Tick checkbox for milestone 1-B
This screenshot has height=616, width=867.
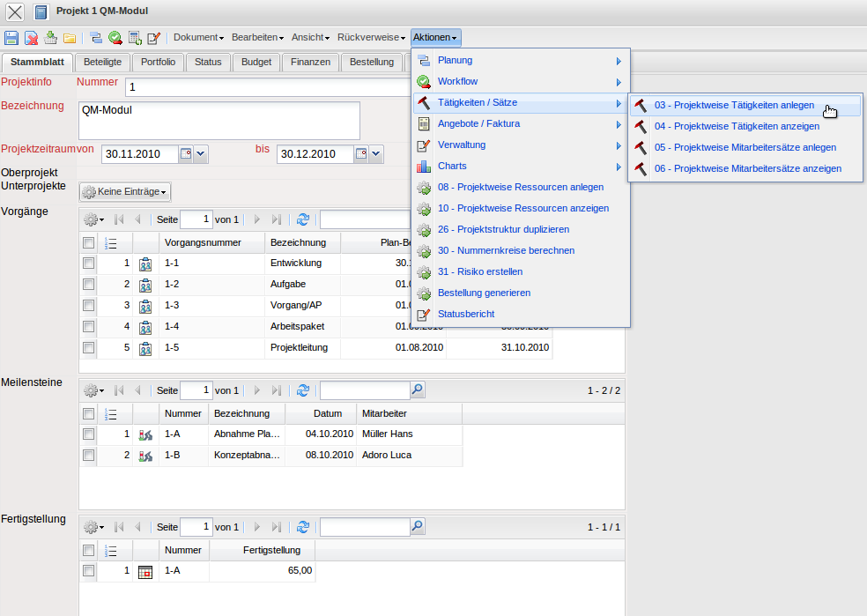pos(88,455)
